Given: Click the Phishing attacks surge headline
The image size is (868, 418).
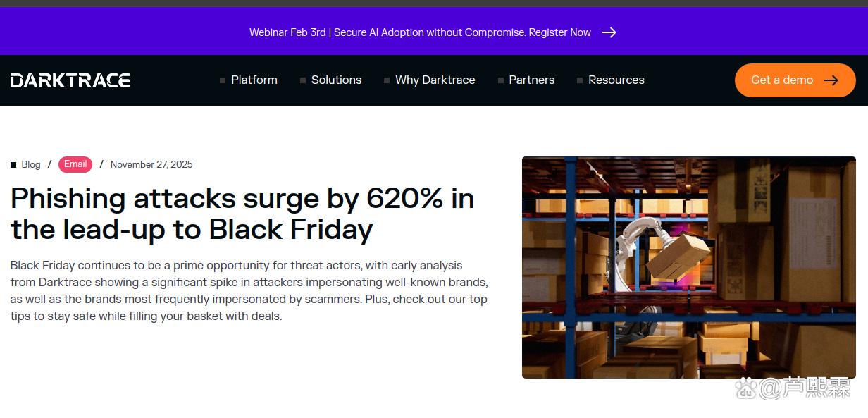Looking at the screenshot, I should click(242, 214).
